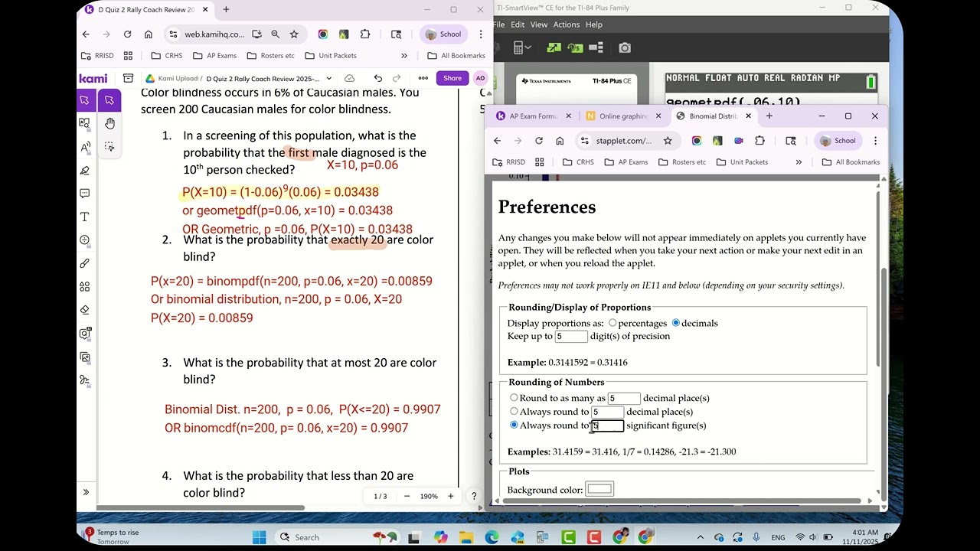
Task: Open Unit Packets bookmark in stapplet window
Action: point(742,162)
